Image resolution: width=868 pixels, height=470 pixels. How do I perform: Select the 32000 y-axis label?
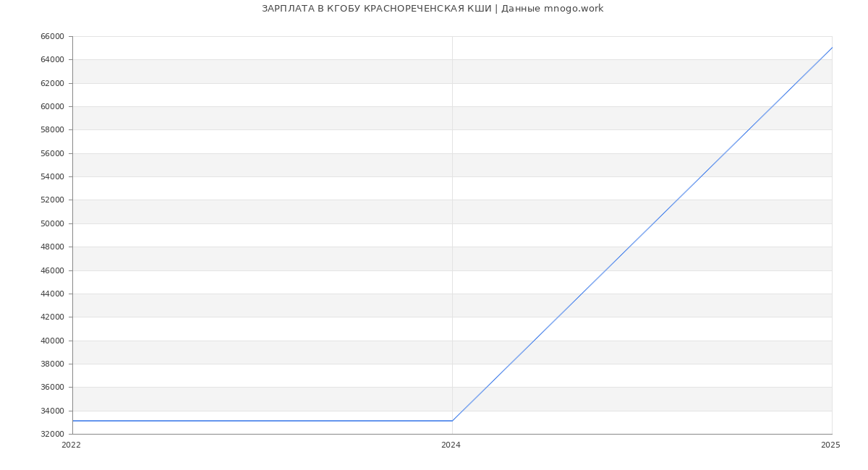point(54,435)
